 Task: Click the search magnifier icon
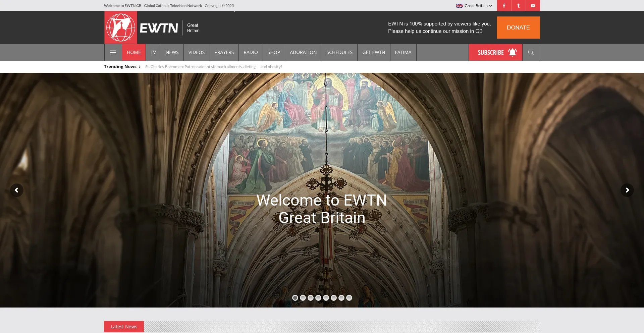tap(531, 52)
